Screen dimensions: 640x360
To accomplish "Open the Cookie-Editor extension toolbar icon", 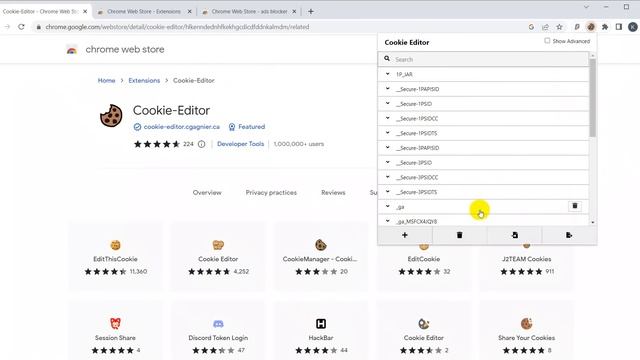I will pyautogui.click(x=591, y=27).
